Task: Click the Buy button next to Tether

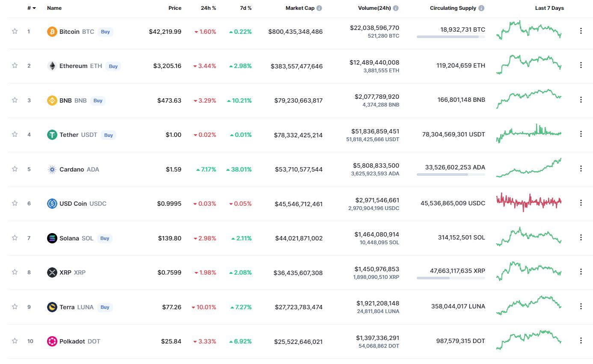Action: coord(109,135)
